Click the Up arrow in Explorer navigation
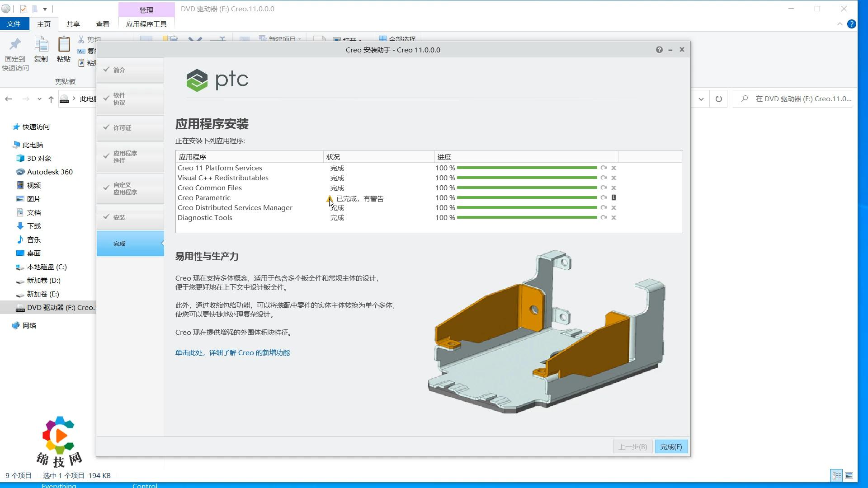Screen dimensions: 868x488 (51, 99)
